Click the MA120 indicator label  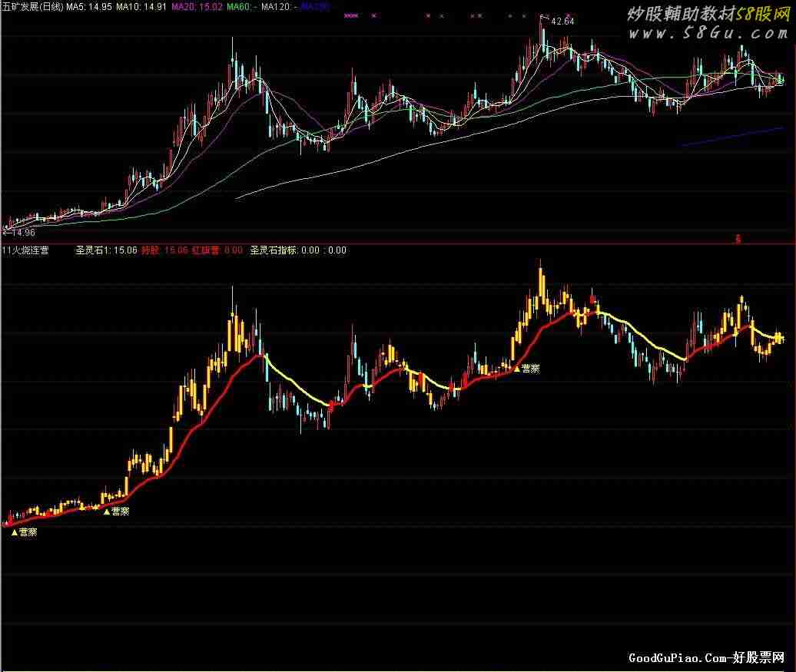[x=280, y=7]
